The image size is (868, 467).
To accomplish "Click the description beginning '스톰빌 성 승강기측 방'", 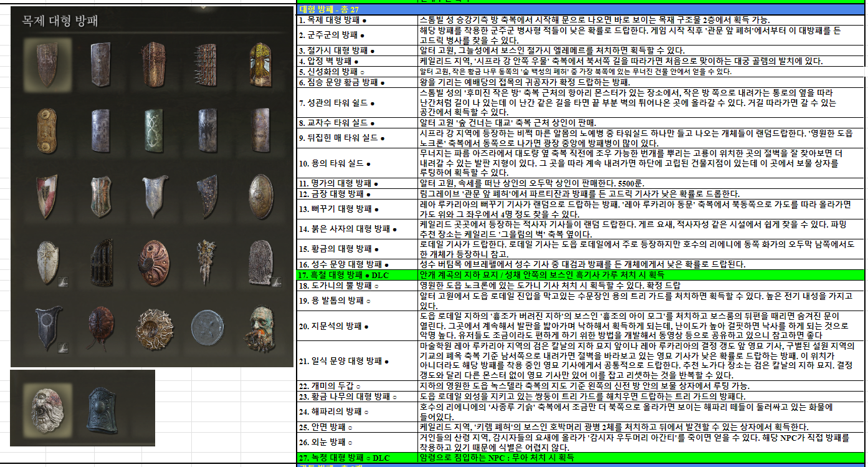I will [642, 20].
